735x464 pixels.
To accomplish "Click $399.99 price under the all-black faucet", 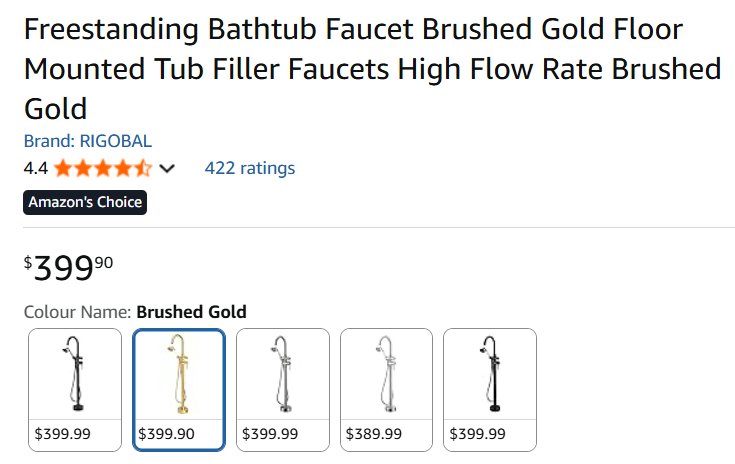I will pos(478,434).
